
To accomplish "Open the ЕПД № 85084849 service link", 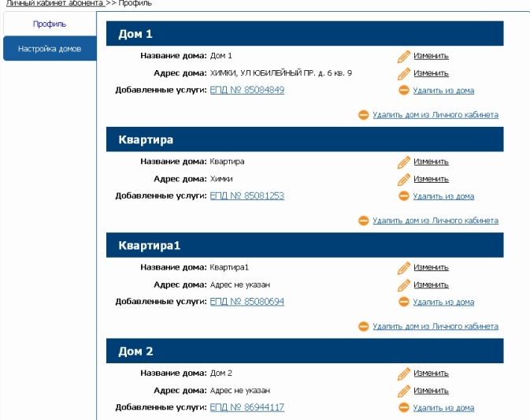I will (247, 90).
